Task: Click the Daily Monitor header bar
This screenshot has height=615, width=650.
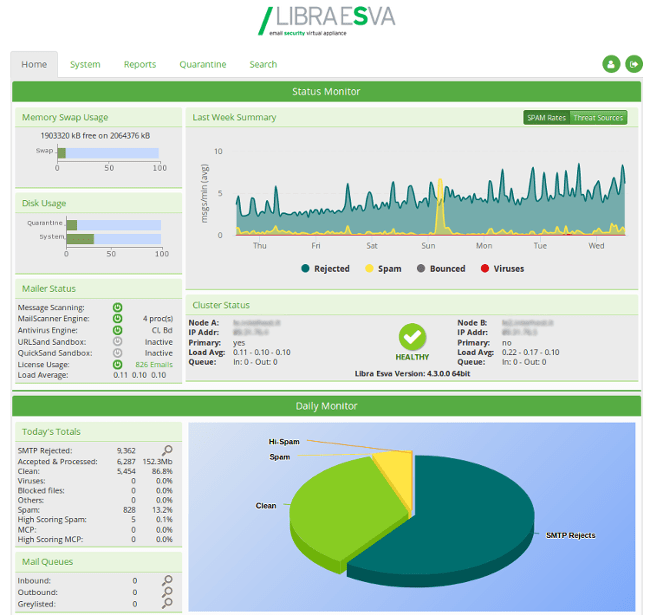Action: point(326,406)
